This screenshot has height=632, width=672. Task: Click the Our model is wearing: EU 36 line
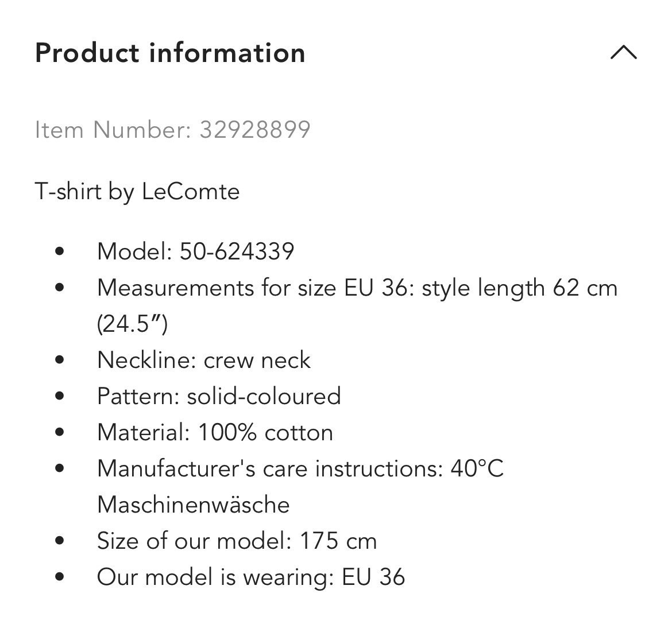(251, 577)
